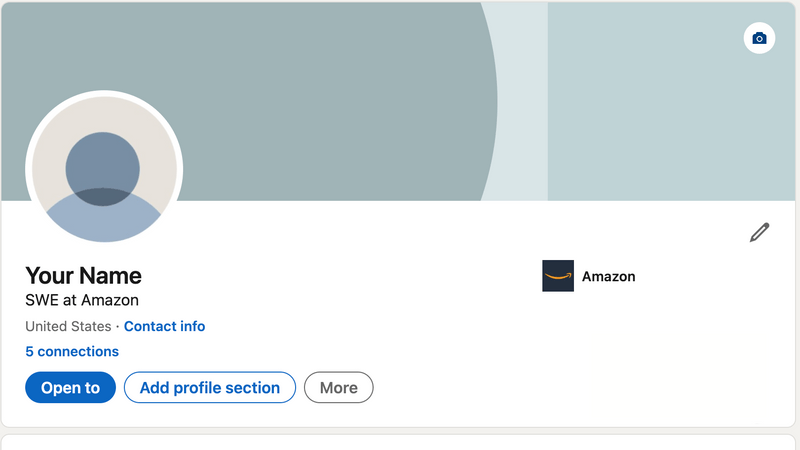Expand the More options button
This screenshot has height=450, width=800.
point(339,388)
